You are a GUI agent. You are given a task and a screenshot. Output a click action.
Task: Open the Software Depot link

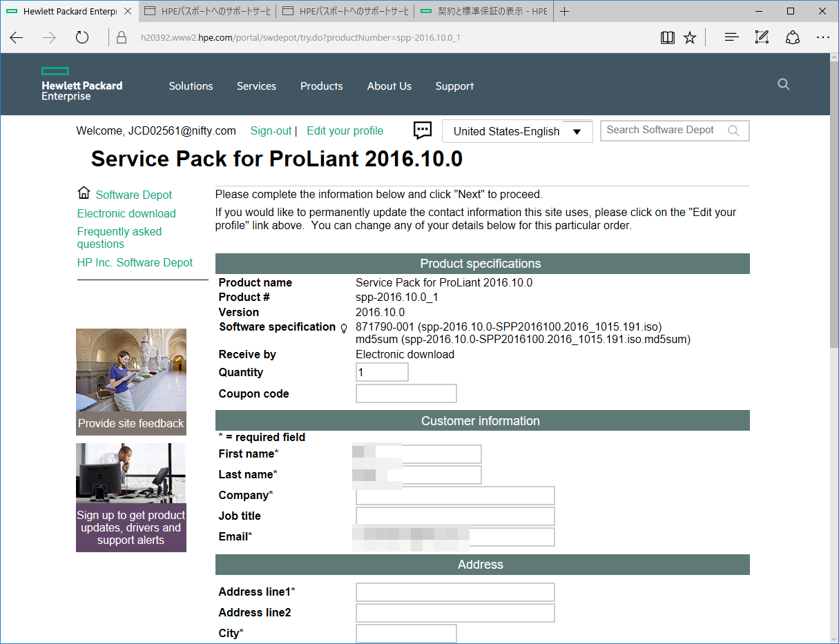pyautogui.click(x=134, y=195)
